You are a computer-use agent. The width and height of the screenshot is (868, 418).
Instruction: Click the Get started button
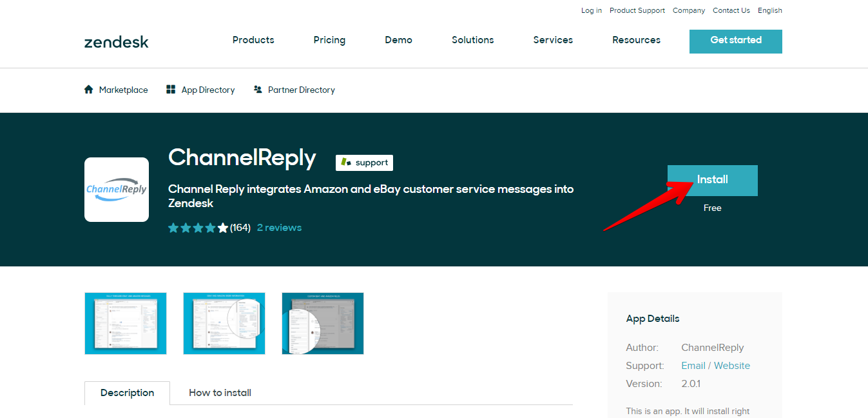(x=736, y=41)
